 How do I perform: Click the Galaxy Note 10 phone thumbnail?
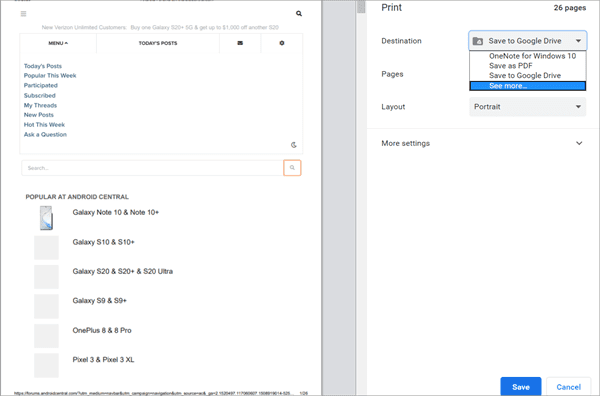coord(46,218)
